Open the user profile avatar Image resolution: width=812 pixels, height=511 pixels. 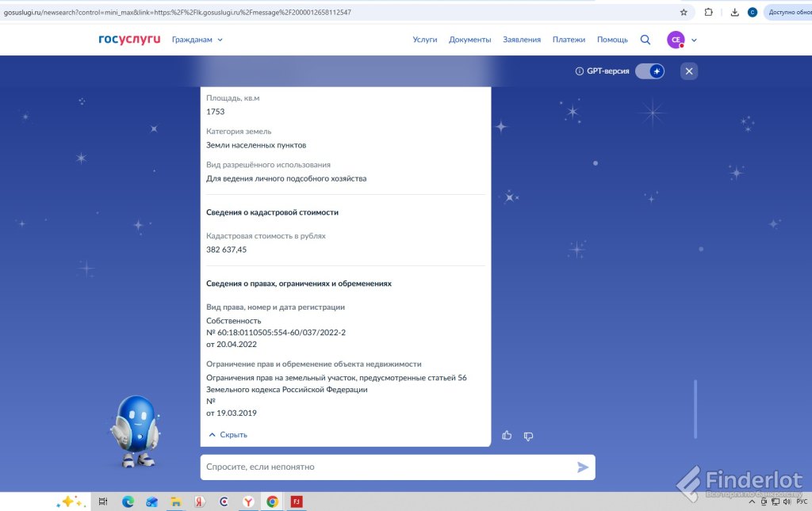click(x=676, y=40)
